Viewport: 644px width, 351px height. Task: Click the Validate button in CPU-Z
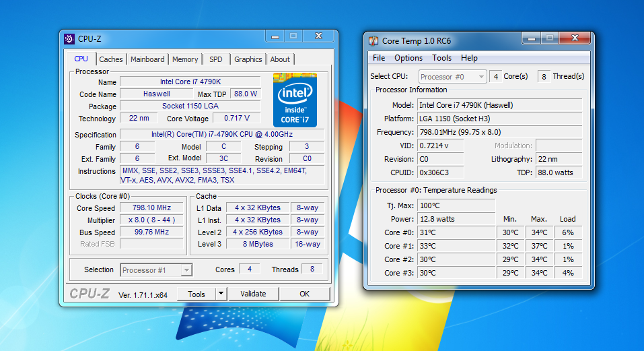pos(253,294)
